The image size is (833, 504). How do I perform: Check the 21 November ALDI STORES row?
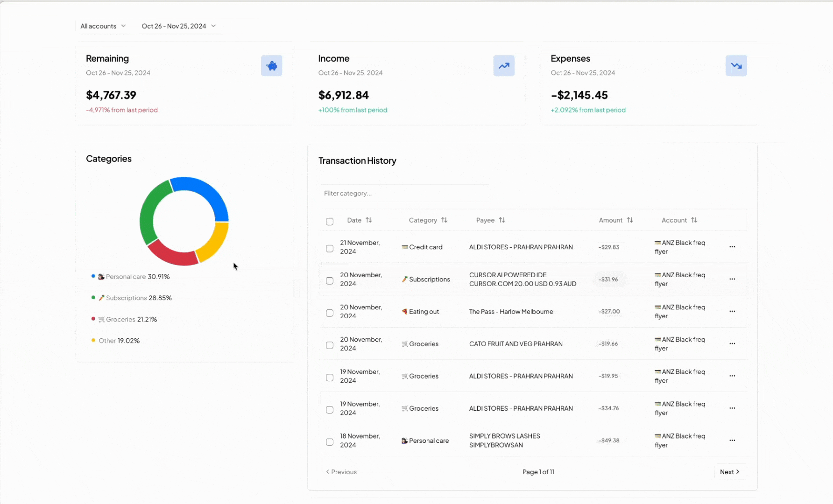pyautogui.click(x=330, y=249)
